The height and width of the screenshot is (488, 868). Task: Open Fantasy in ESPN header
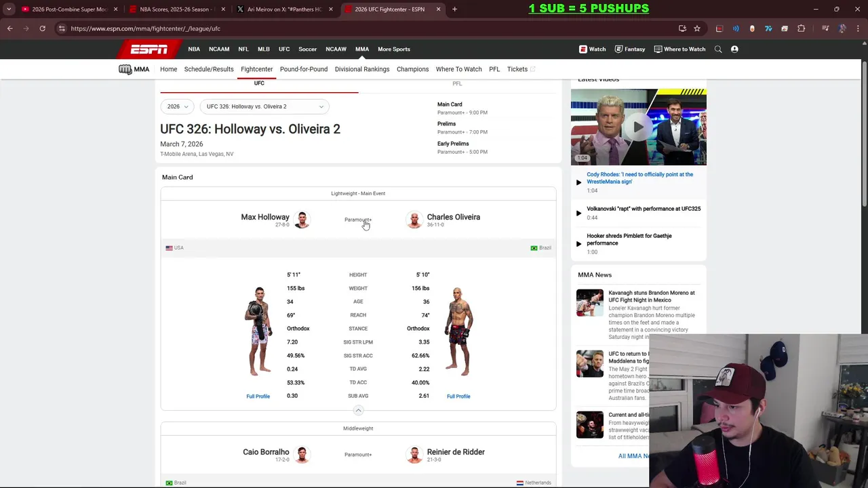pyautogui.click(x=630, y=49)
